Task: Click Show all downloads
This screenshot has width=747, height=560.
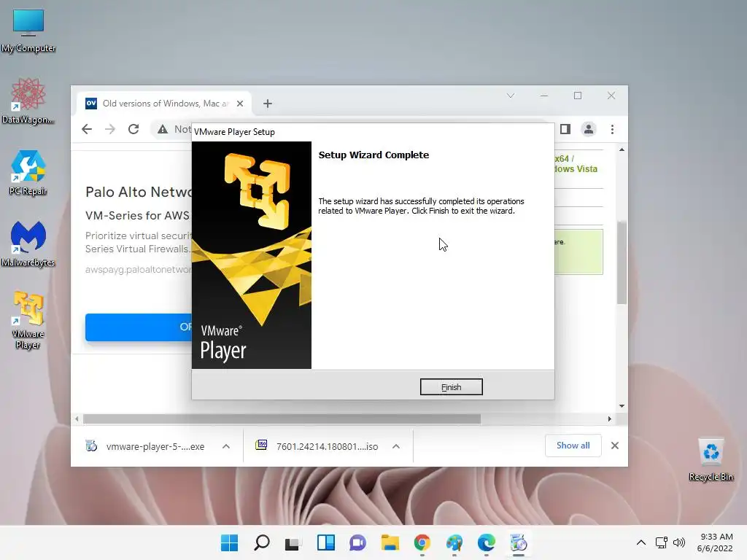Action: tap(573, 446)
